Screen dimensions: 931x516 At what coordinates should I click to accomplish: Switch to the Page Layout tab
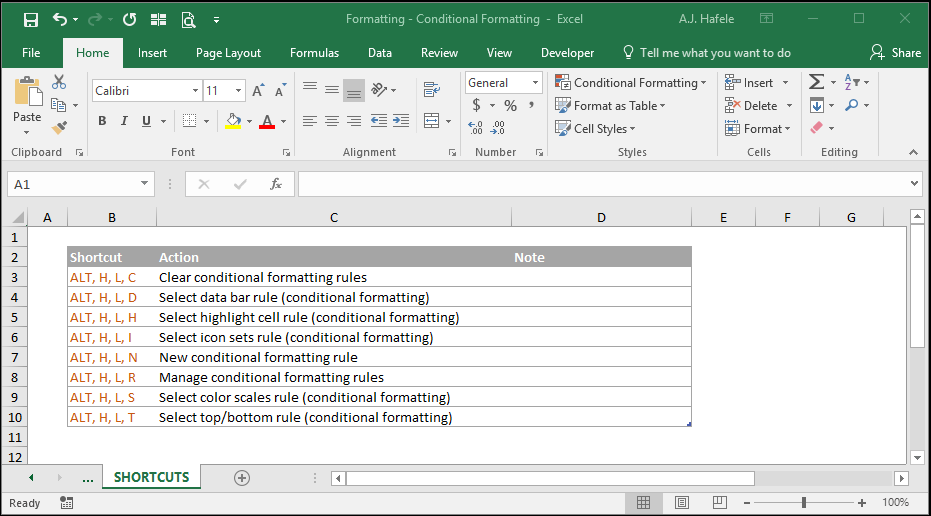228,53
